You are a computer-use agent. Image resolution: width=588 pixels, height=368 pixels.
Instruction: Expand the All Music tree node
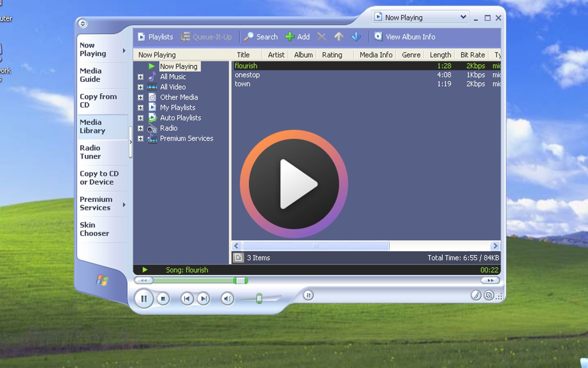[x=140, y=77]
